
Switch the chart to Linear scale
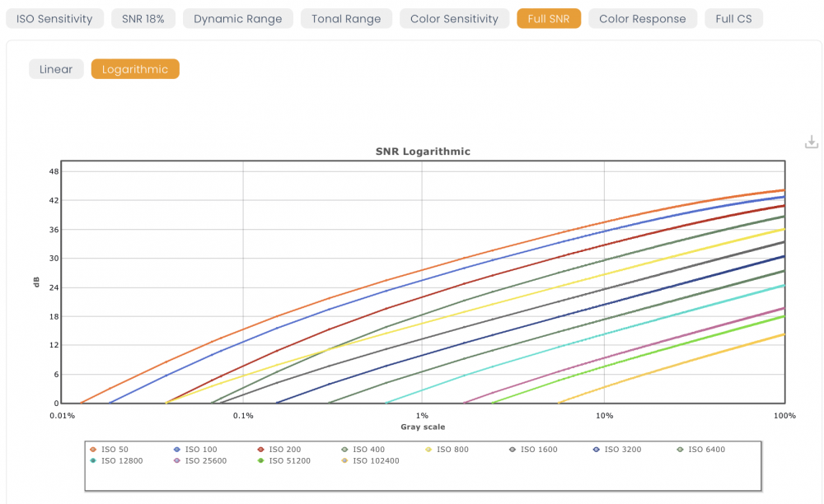pyautogui.click(x=56, y=69)
